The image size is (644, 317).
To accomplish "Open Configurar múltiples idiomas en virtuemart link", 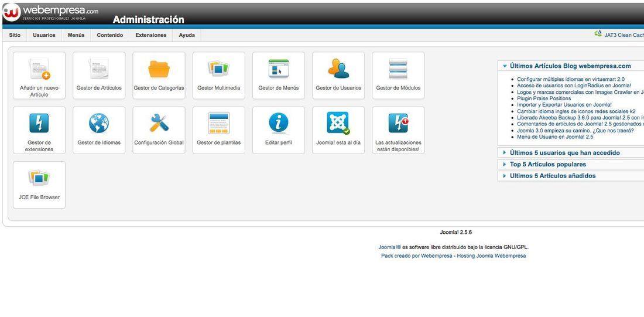I will click(x=570, y=79).
